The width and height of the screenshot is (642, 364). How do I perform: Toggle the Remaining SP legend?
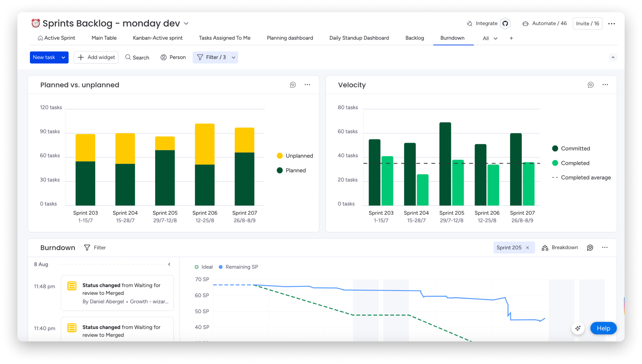tap(238, 267)
